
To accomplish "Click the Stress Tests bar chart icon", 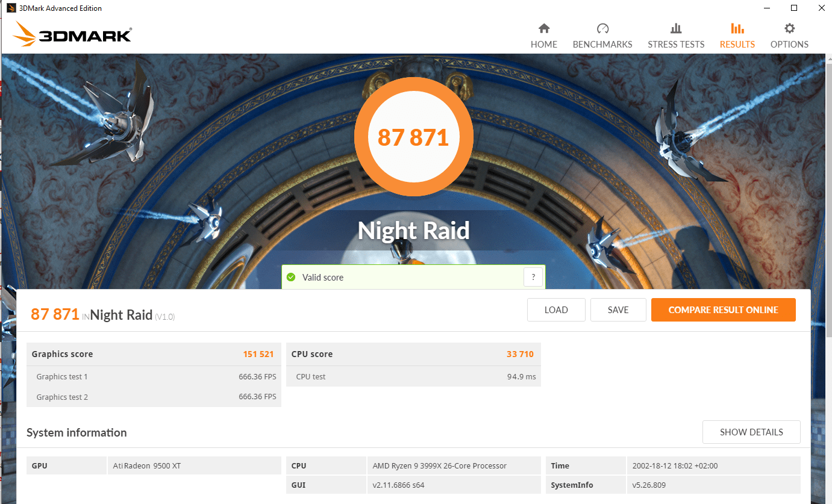I will tap(676, 28).
